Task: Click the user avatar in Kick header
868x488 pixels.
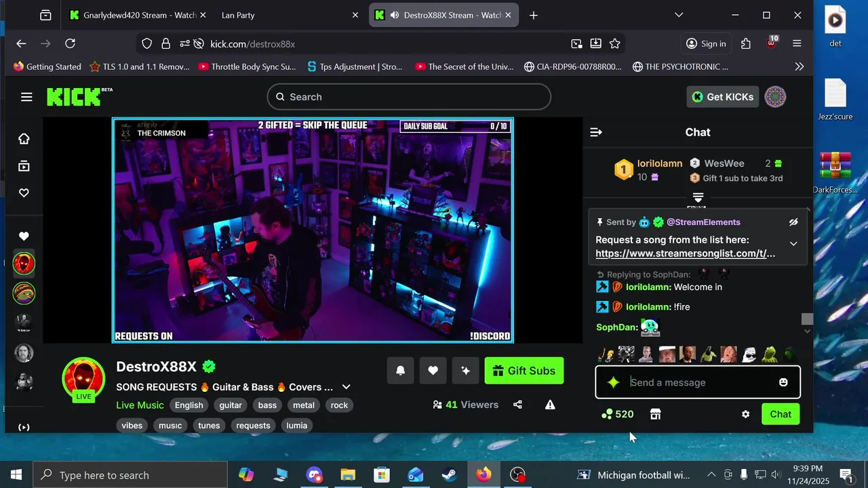Action: [x=775, y=97]
